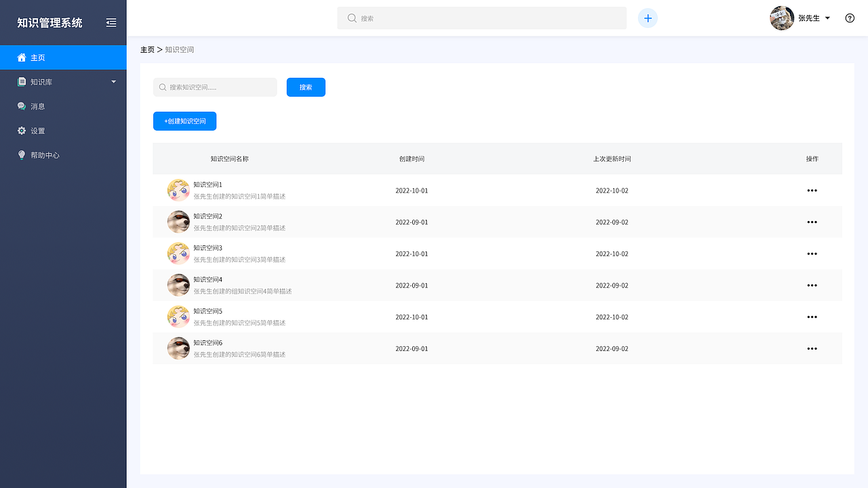Click the magnifier icon in 搜索知识空间 field
This screenshot has height=488, width=868.
[x=163, y=87]
